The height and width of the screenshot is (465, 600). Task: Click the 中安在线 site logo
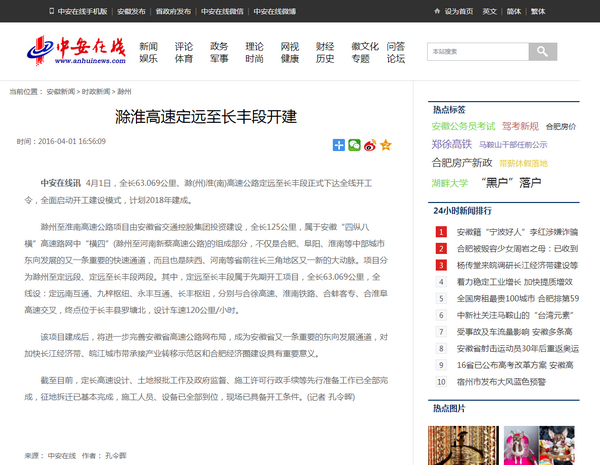coord(76,50)
